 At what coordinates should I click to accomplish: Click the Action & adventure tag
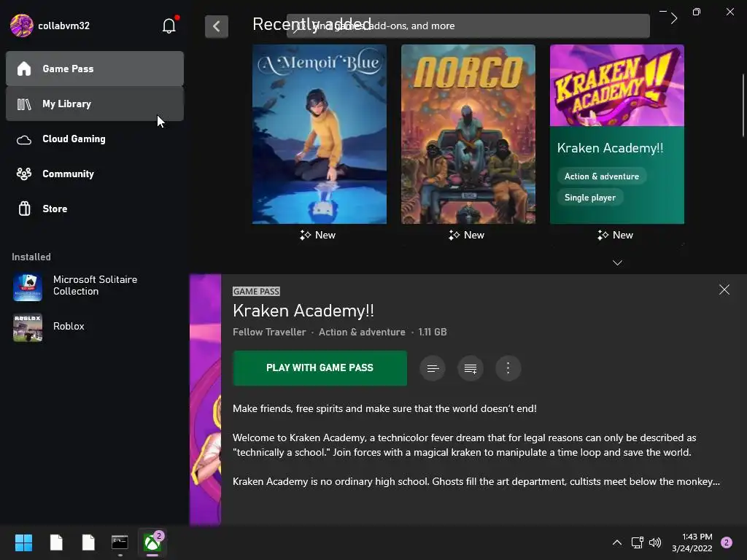602,176
